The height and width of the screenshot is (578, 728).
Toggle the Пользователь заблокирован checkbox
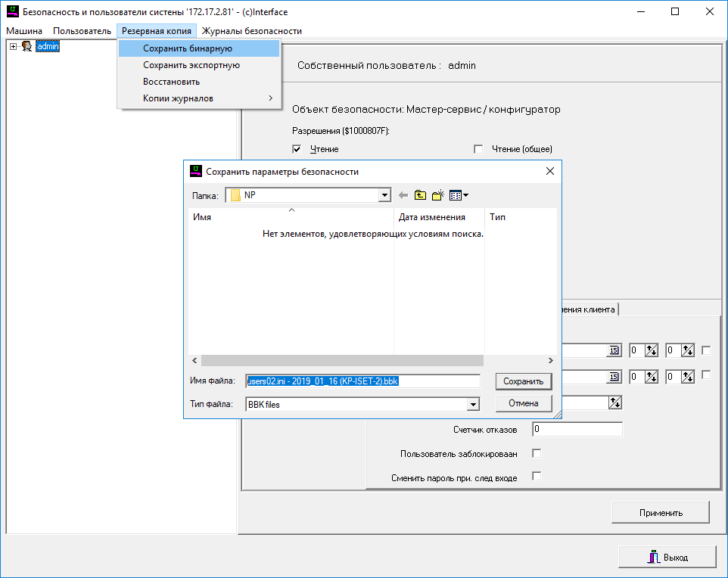pos(537,454)
